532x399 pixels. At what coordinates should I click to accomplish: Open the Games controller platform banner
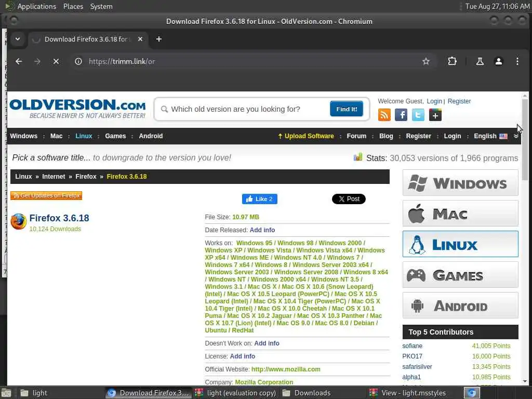tap(460, 274)
